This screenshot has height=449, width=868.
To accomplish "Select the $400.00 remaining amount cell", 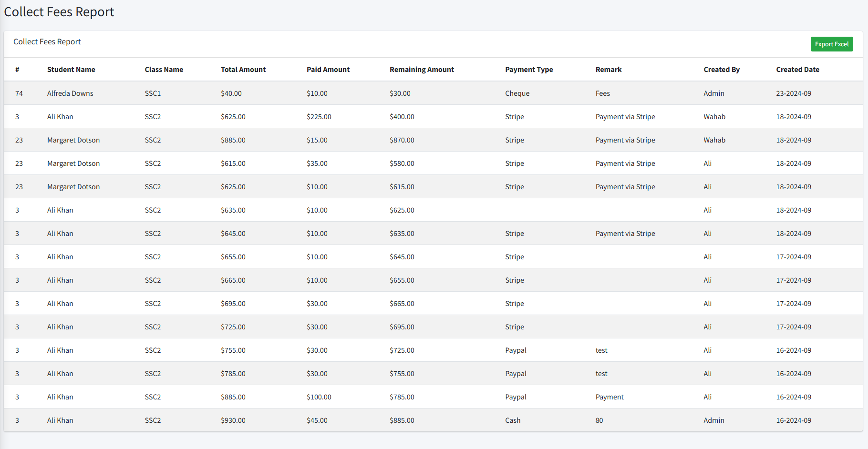I will 402,117.
